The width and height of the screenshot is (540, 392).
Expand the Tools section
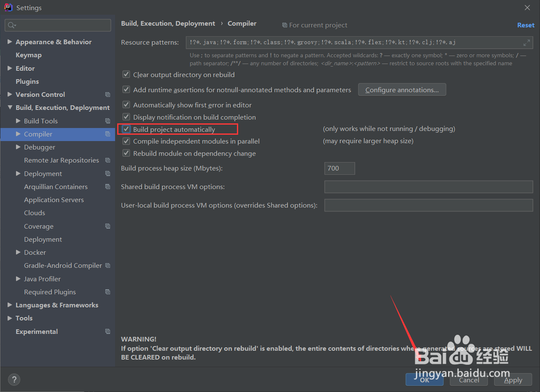[x=10, y=318]
